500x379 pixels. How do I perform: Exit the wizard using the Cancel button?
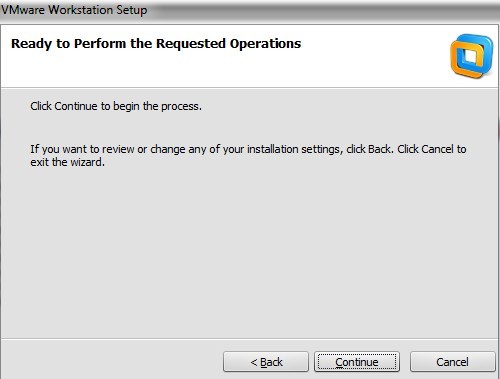pos(452,362)
